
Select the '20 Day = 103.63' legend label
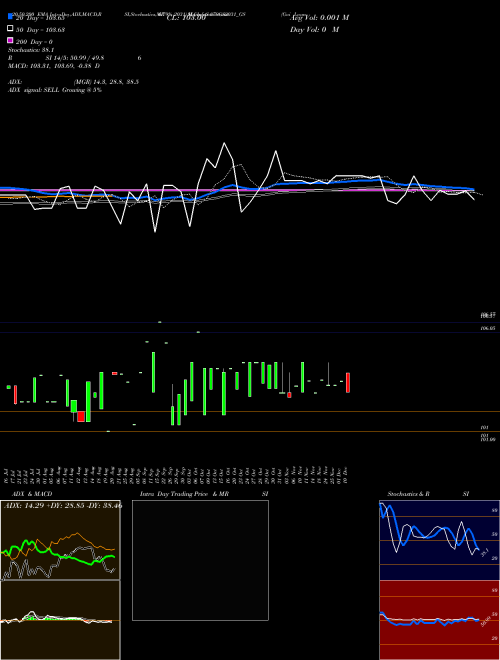[40, 18]
